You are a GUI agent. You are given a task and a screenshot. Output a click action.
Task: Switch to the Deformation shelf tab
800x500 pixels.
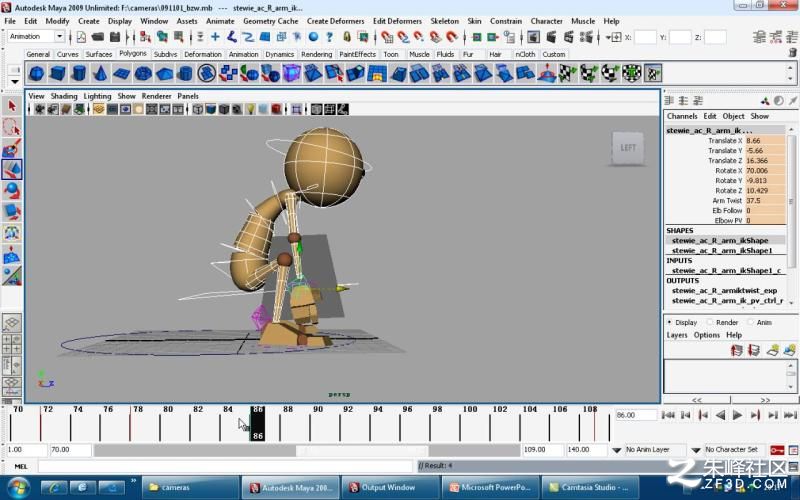(x=203, y=54)
